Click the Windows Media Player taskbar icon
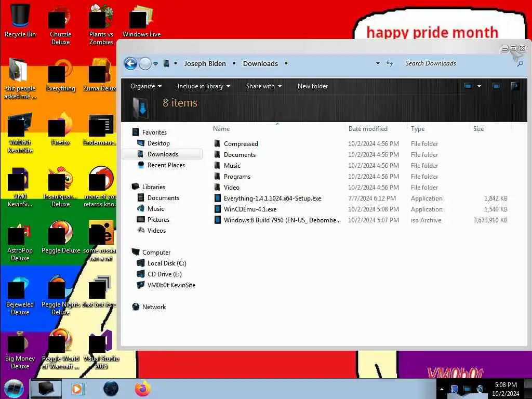The image size is (532, 399). point(78,389)
